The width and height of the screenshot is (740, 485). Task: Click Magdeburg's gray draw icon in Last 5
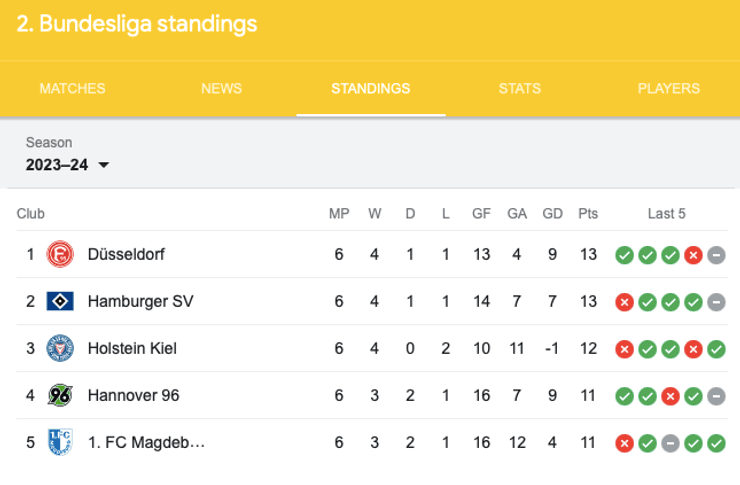670,443
